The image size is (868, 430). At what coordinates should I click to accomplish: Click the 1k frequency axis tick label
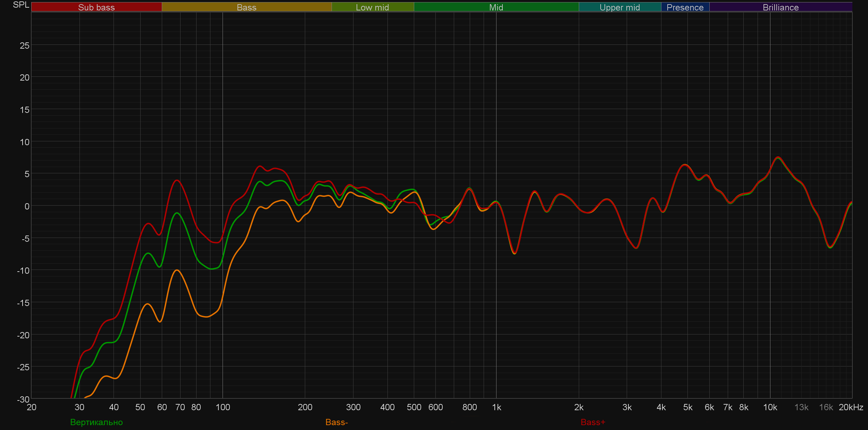tap(496, 407)
